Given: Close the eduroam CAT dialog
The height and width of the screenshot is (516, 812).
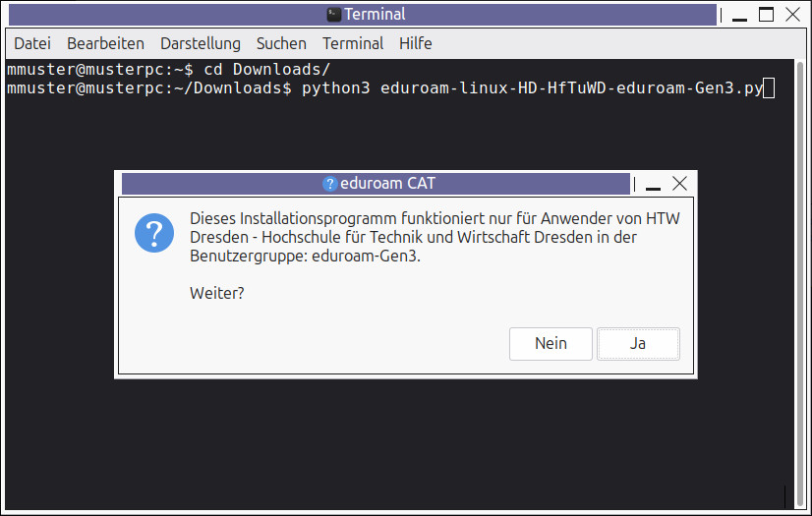Looking at the screenshot, I should click(x=679, y=183).
